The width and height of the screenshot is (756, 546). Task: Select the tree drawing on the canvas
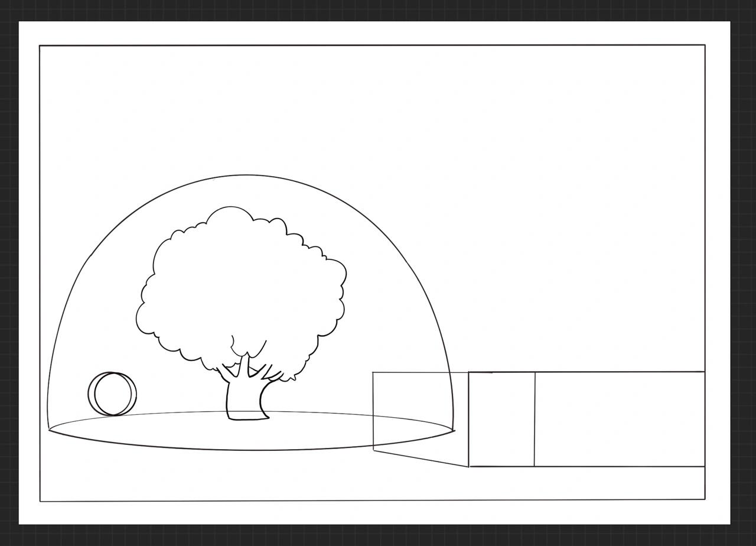tap(241, 313)
